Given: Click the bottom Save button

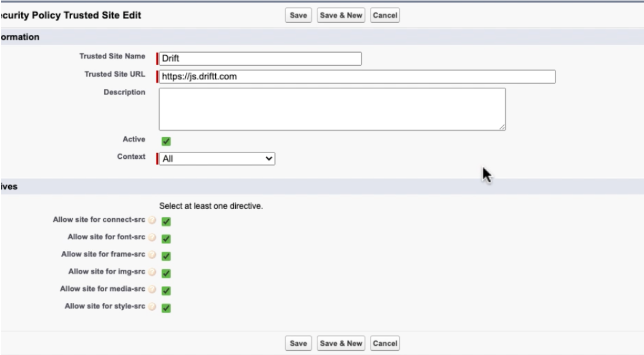Looking at the screenshot, I should (298, 343).
